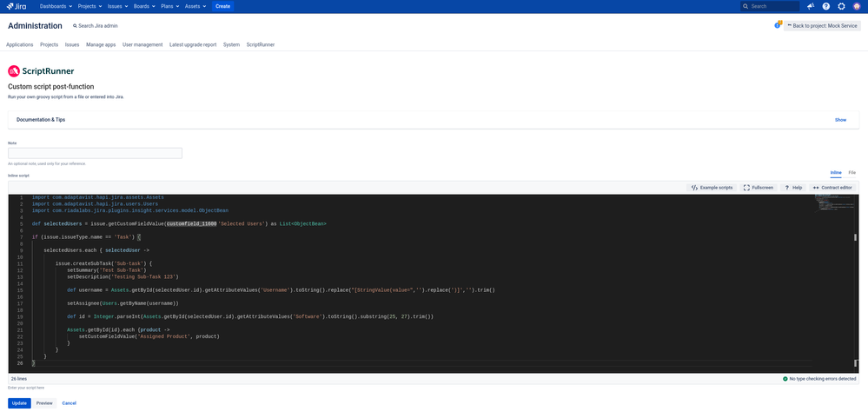868x412 pixels.
Task: Open the Manage apps tab
Action: pyautogui.click(x=101, y=45)
